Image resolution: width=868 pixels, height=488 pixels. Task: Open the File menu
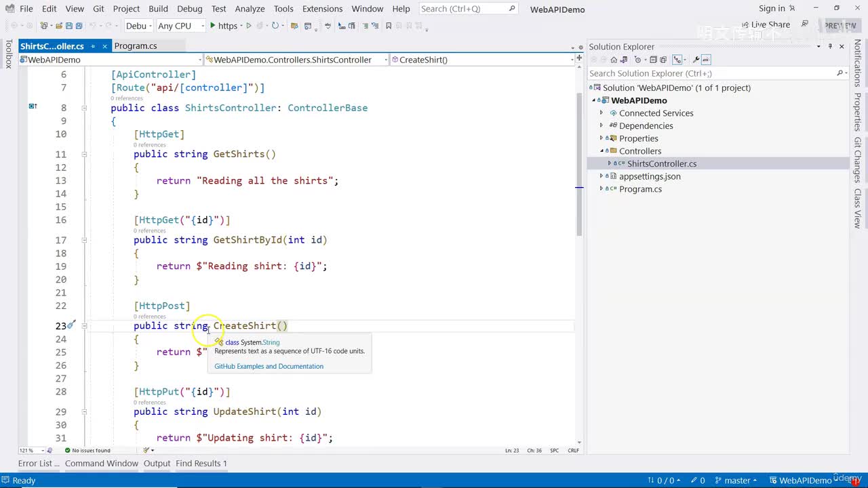26,9
